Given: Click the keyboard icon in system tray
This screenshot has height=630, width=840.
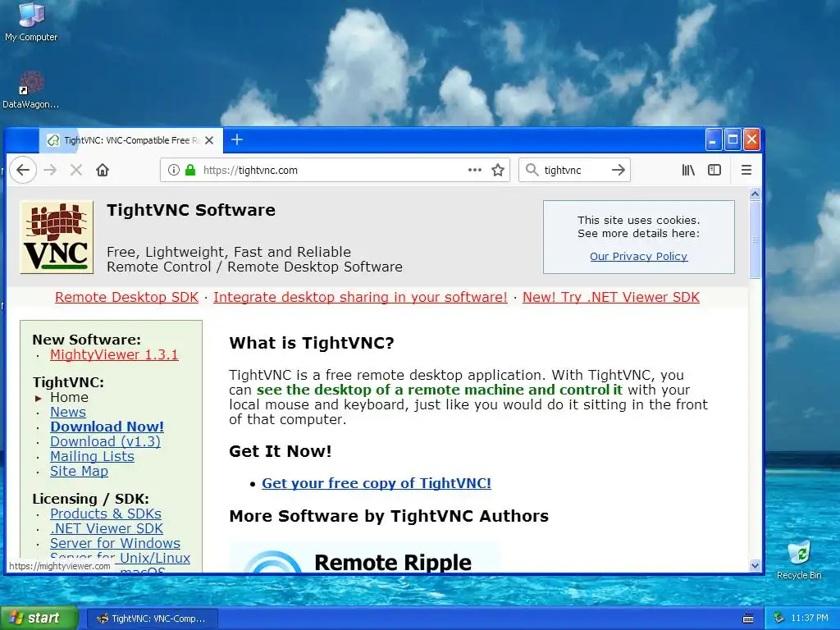Looking at the screenshot, I should (748, 619).
